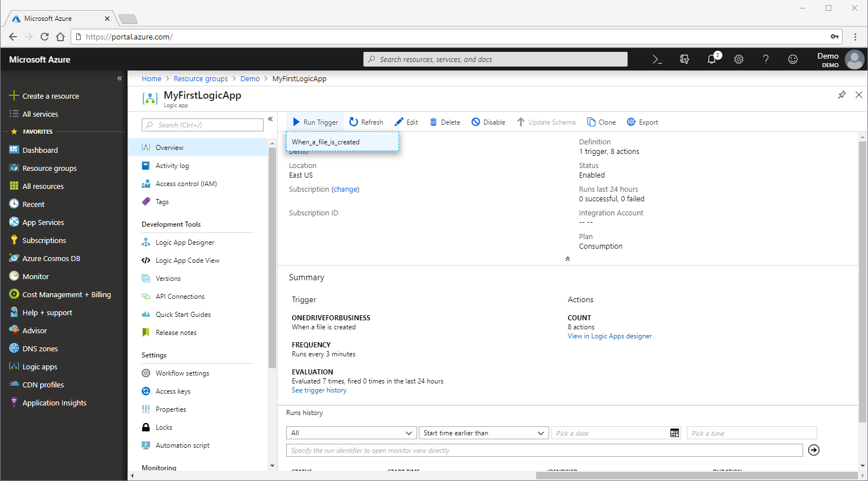Click Resource groups breadcrumb link

coord(201,78)
